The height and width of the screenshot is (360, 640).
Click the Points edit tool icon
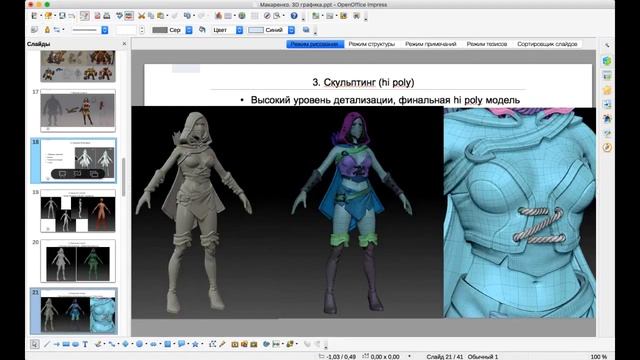coord(212,344)
